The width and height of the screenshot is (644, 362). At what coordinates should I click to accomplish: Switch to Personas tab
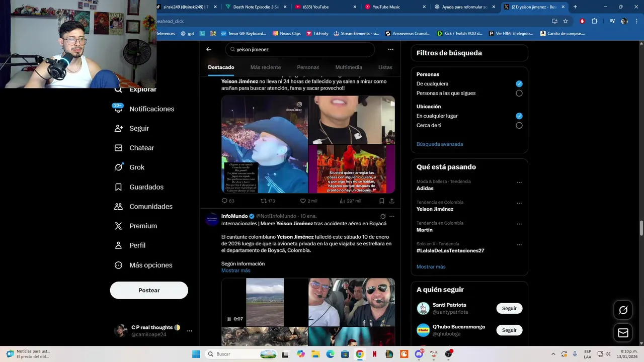(x=308, y=67)
